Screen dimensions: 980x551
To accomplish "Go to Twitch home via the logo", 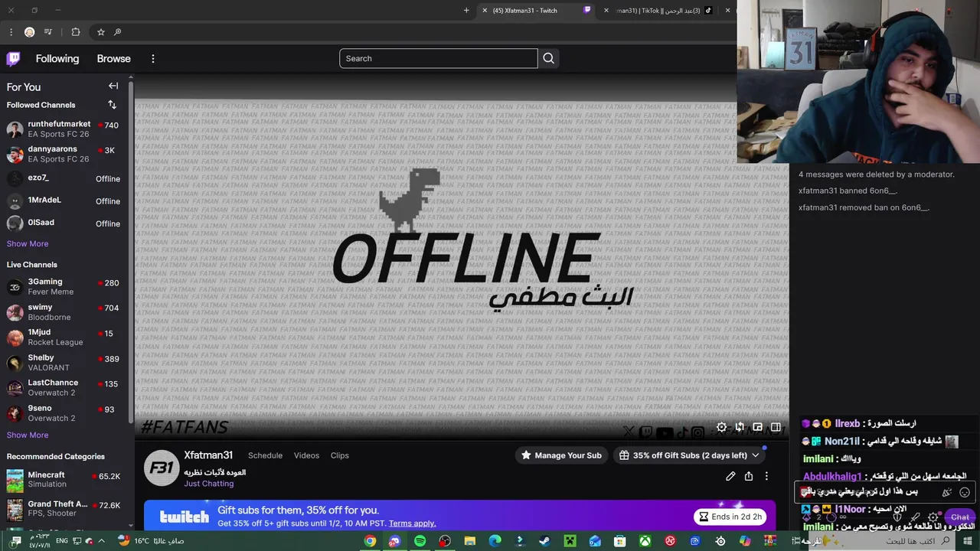I will (14, 59).
